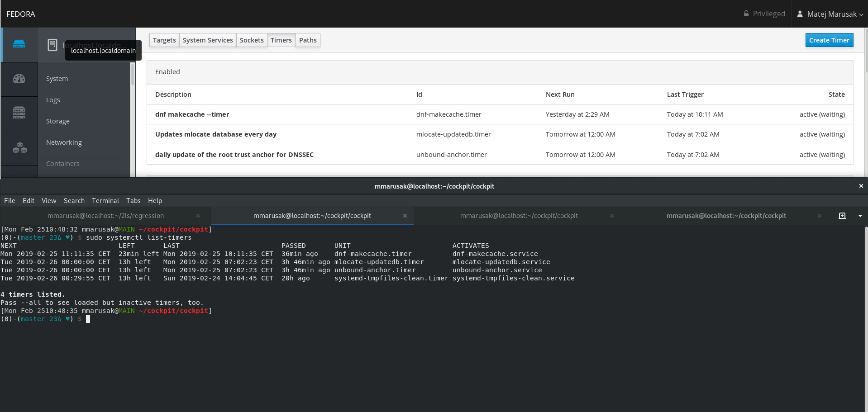Close the active cockpit terminal tab
Image resolution: width=868 pixels, height=412 pixels.
pos(405,216)
